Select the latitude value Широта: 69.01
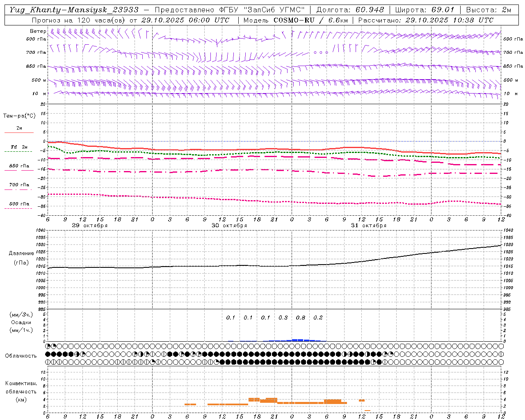Image resolution: width=525 pixels, height=420 pixels. pyautogui.click(x=425, y=10)
